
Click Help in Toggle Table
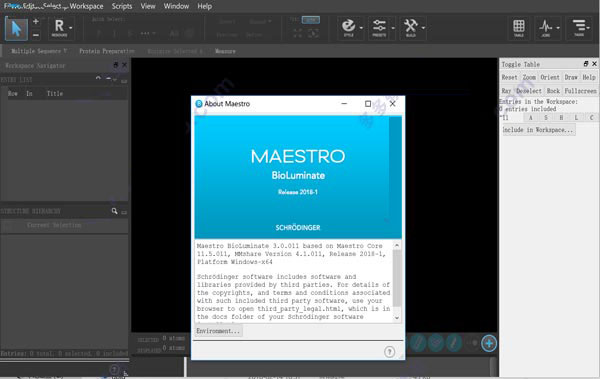click(x=589, y=77)
